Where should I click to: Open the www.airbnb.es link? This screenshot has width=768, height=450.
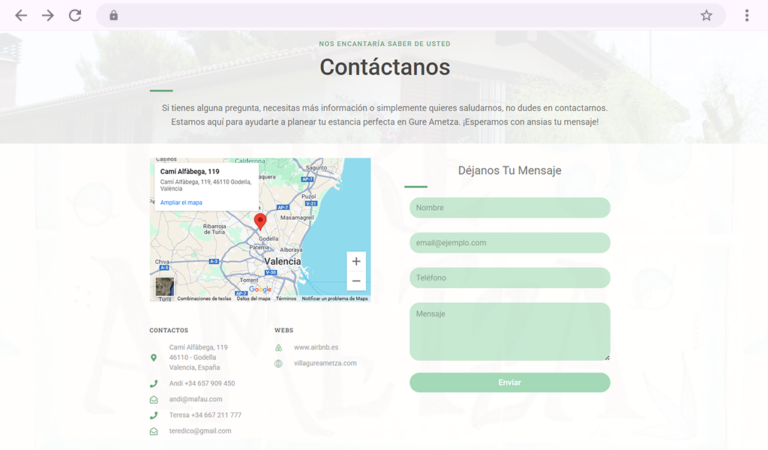point(316,347)
